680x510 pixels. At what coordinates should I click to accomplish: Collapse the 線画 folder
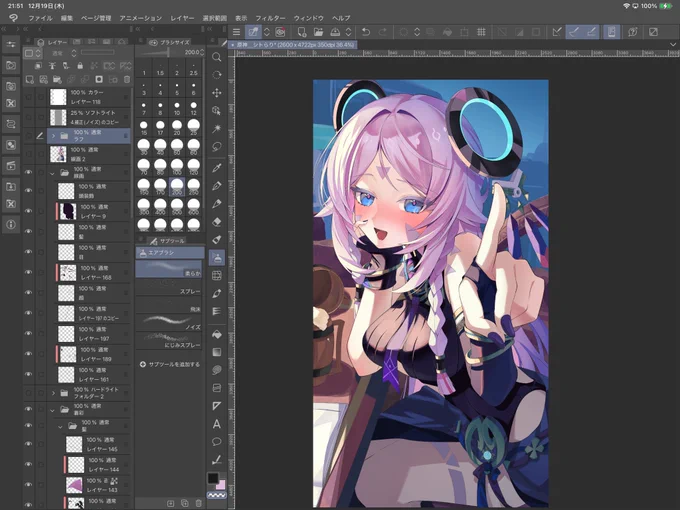click(x=52, y=173)
